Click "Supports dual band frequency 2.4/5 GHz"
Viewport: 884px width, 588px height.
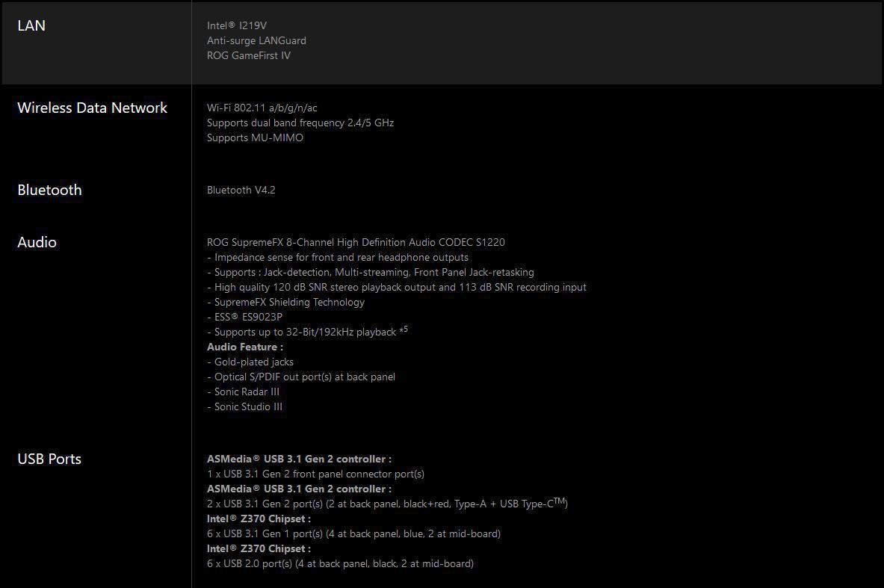pos(300,123)
